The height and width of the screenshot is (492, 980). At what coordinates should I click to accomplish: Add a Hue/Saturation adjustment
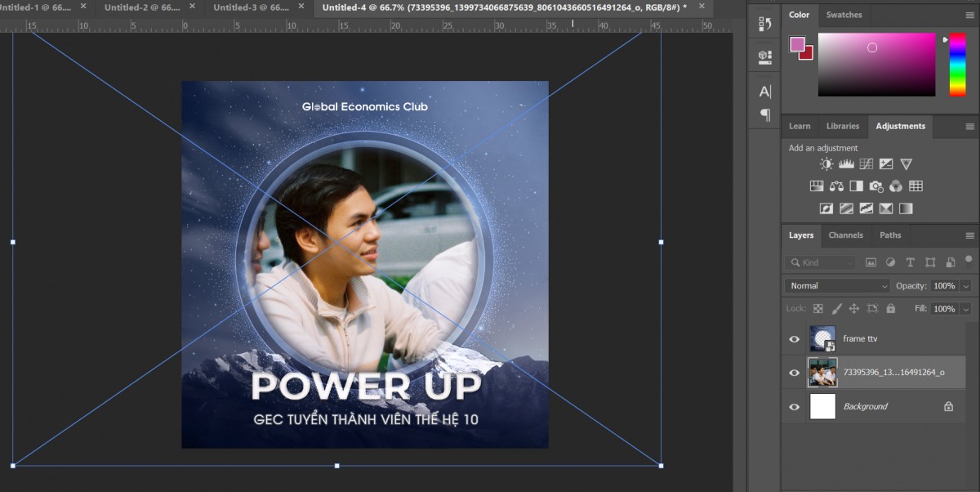point(817,186)
